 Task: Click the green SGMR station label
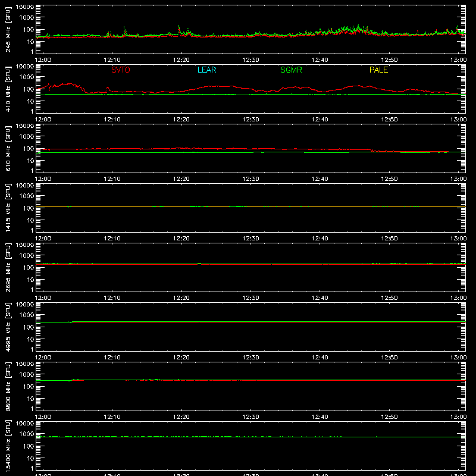coord(291,70)
